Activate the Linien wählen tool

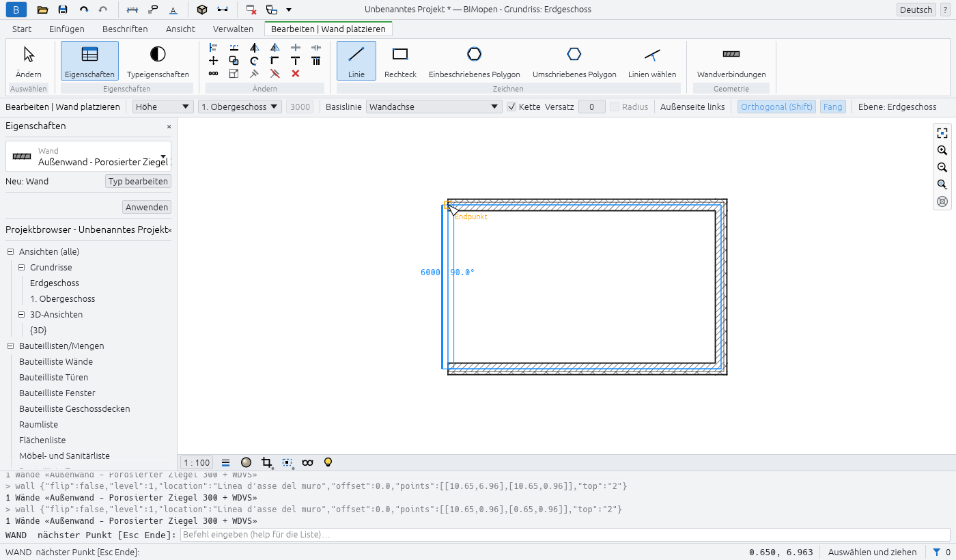652,61
